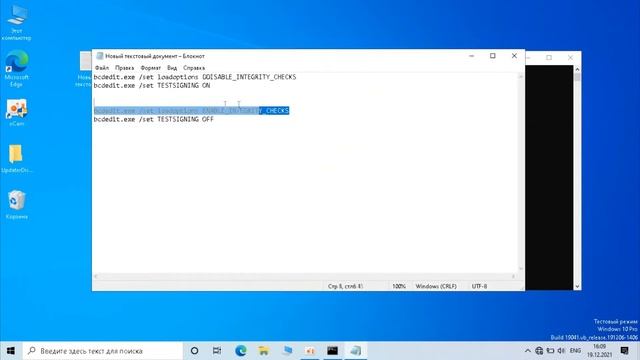
Task: Show hidden tray icons chevron
Action: click(x=527, y=351)
